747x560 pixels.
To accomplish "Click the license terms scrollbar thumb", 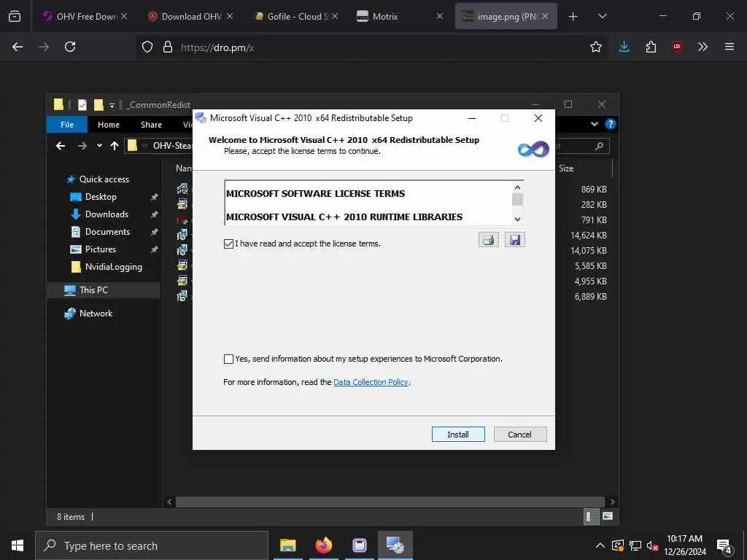I will pyautogui.click(x=517, y=199).
